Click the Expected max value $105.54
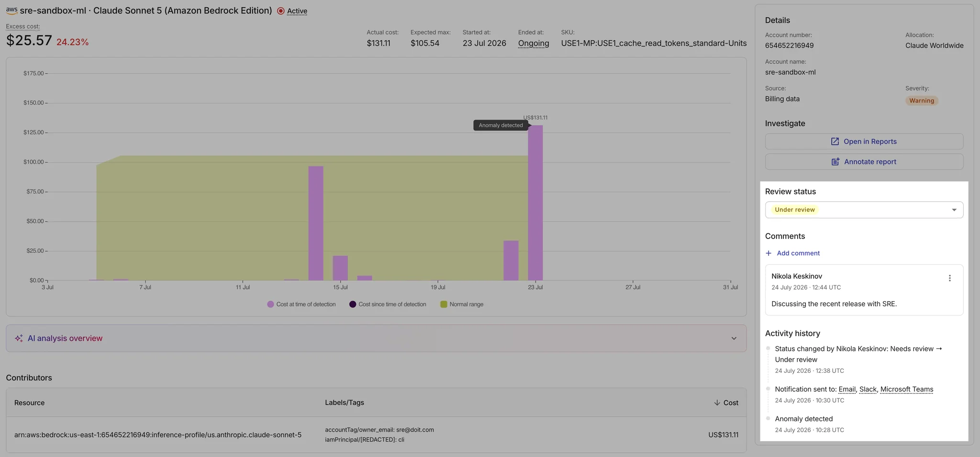This screenshot has width=980, height=457. [x=425, y=43]
